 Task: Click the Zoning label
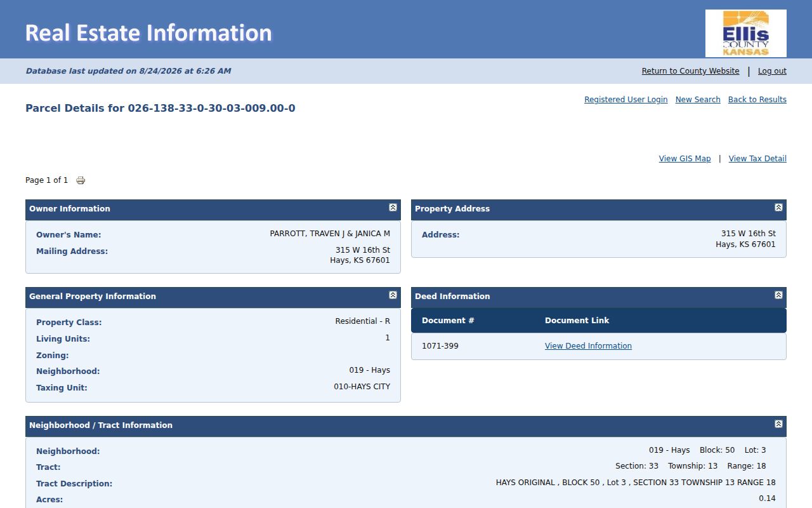pyautogui.click(x=52, y=356)
